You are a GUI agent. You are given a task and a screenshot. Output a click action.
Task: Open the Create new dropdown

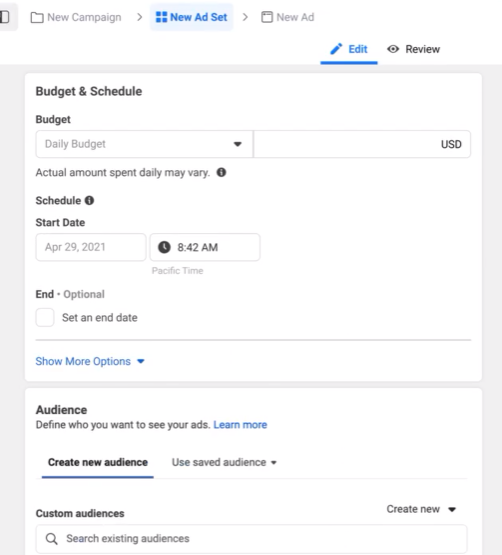coord(421,509)
